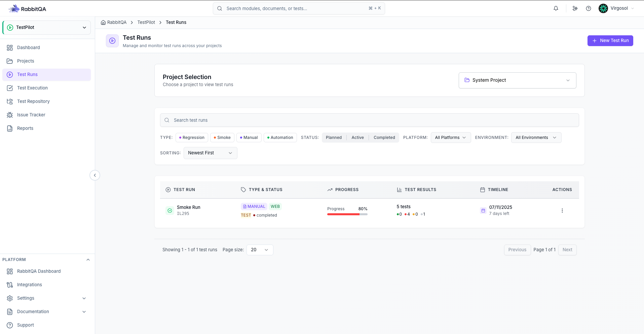Click the Support help icon
The width and height of the screenshot is (644, 334).
click(10, 325)
